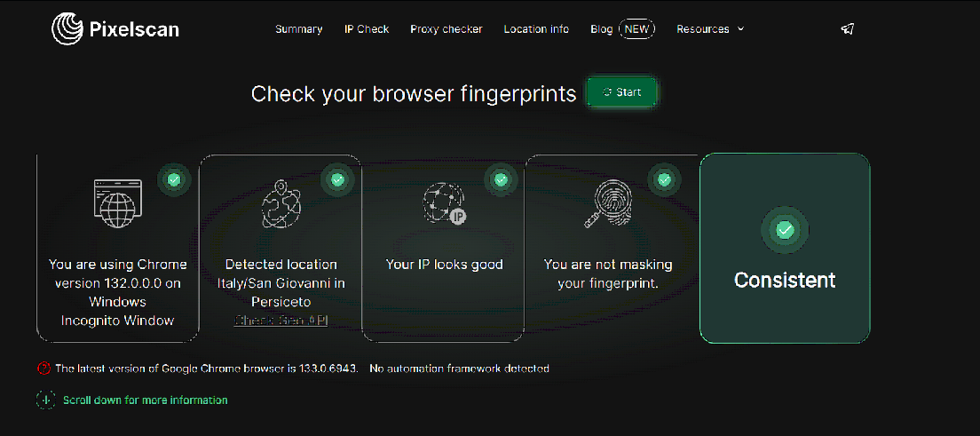This screenshot has height=436, width=980.
Task: Click Scroll down for more information
Action: (x=145, y=400)
